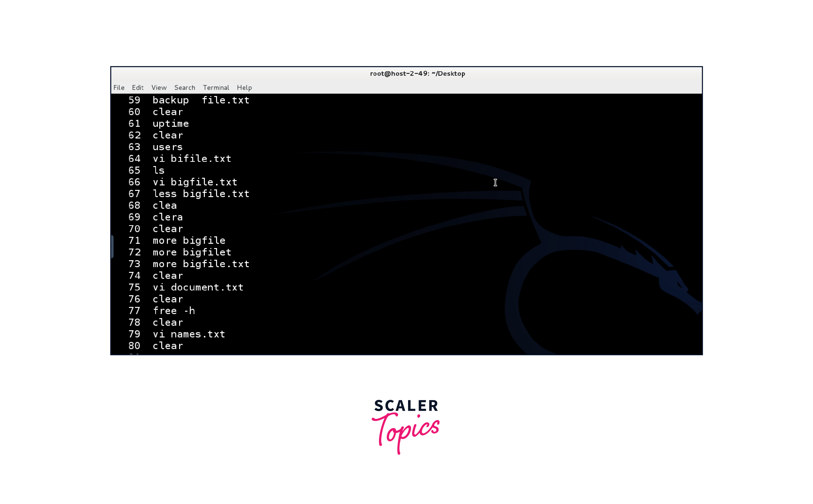Screen dimensions: 813x504
Task: Open the File menu
Action: (119, 87)
